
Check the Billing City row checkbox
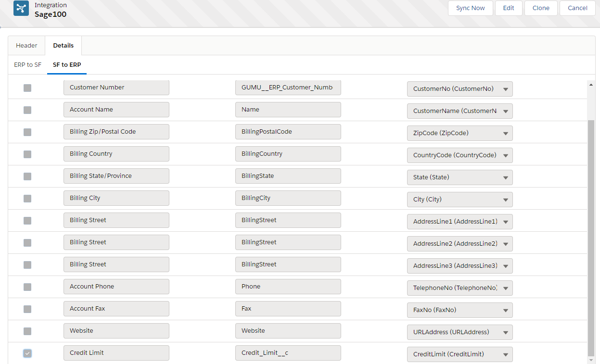[27, 199]
